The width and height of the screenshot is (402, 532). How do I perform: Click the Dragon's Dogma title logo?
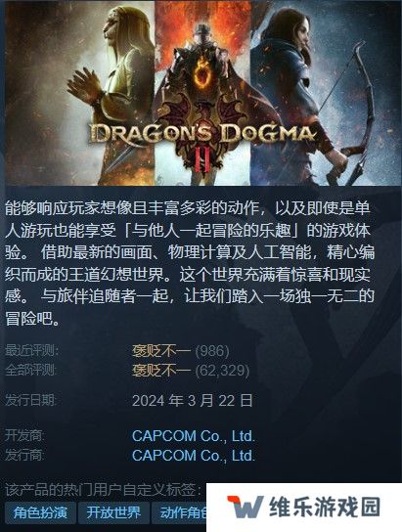point(201,134)
